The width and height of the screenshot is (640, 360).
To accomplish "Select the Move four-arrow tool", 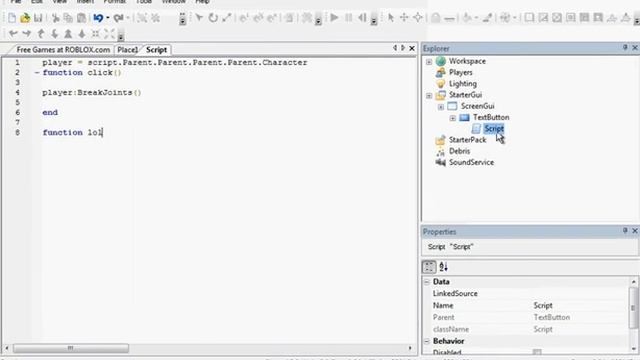I will [x=404, y=18].
